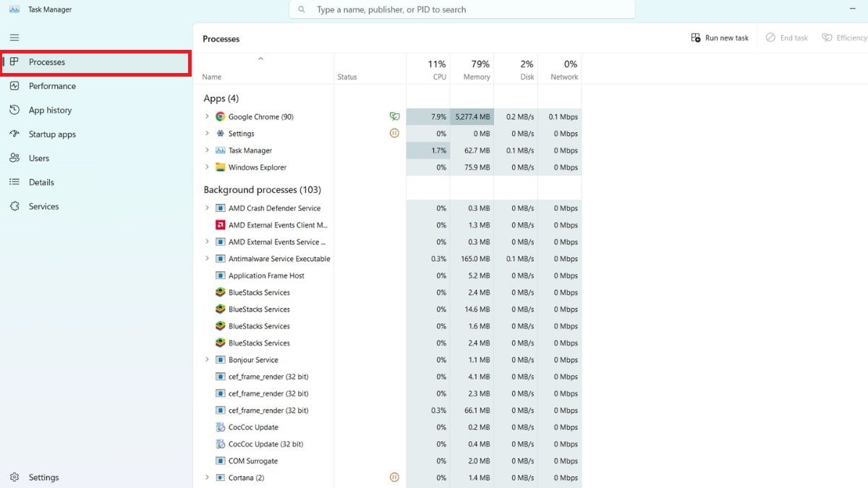Sort by the Network column header

[x=560, y=69]
